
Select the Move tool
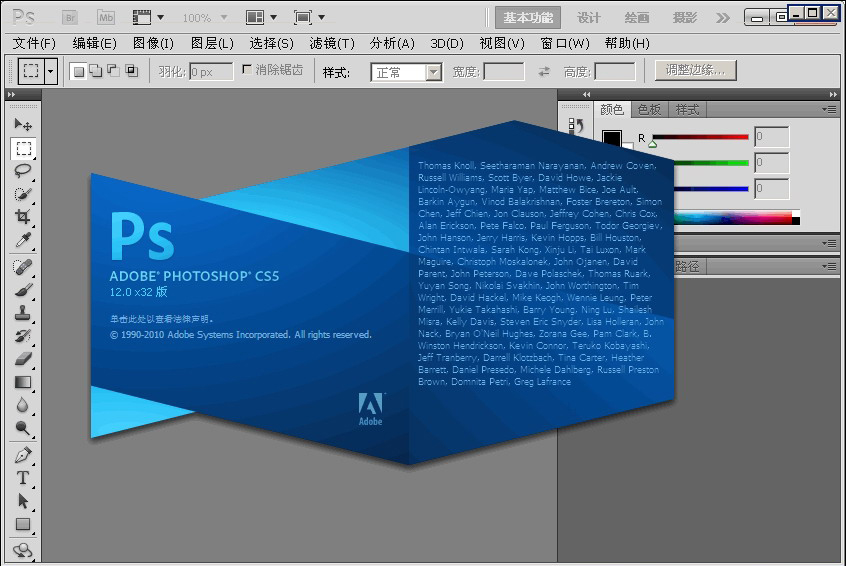tap(23, 125)
